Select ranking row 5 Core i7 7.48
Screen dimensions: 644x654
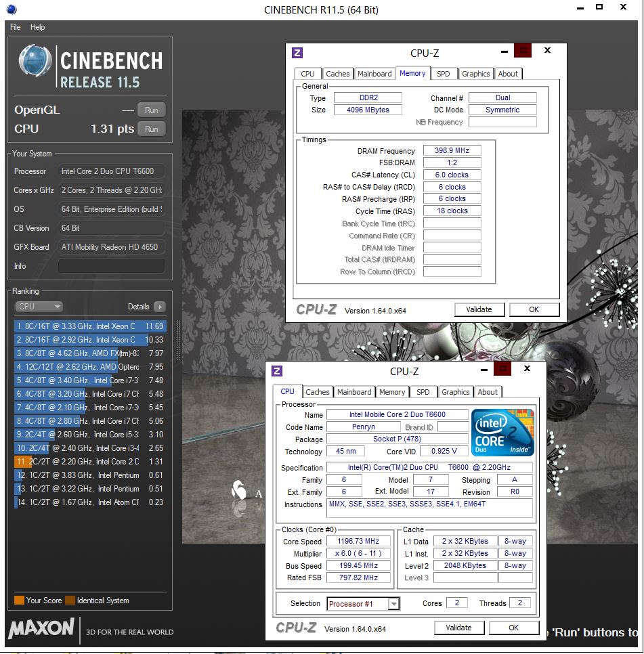tap(90, 380)
